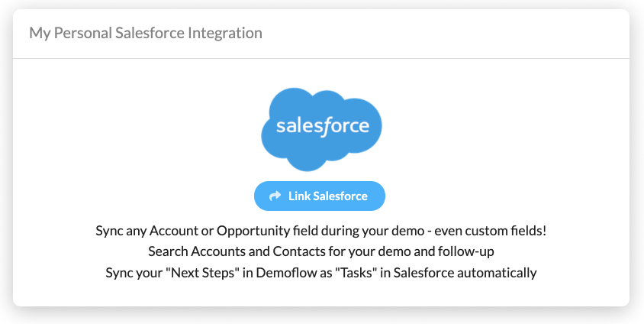Click the 'Search Accounts and Contacts' description line
The image size is (644, 324).
(x=321, y=251)
